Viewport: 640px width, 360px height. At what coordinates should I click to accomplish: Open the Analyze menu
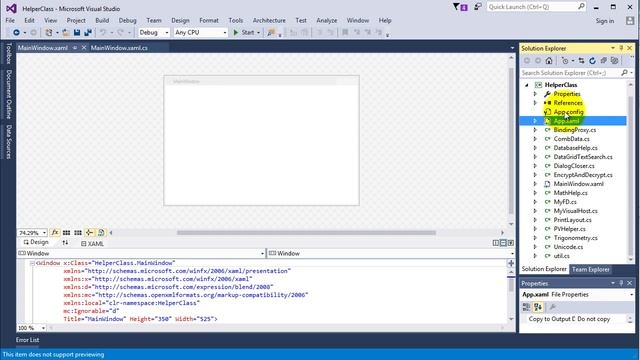click(x=327, y=20)
